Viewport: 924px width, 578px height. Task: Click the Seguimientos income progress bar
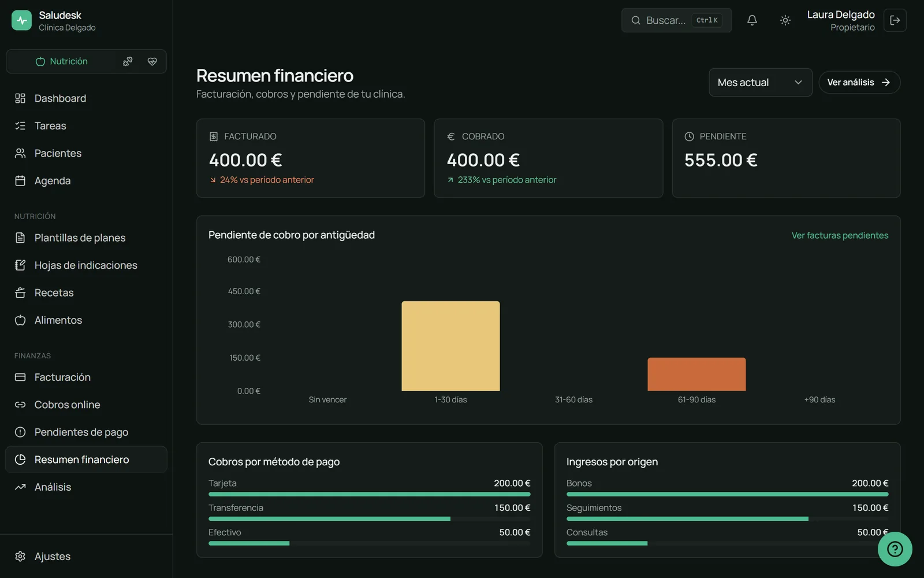click(728, 519)
